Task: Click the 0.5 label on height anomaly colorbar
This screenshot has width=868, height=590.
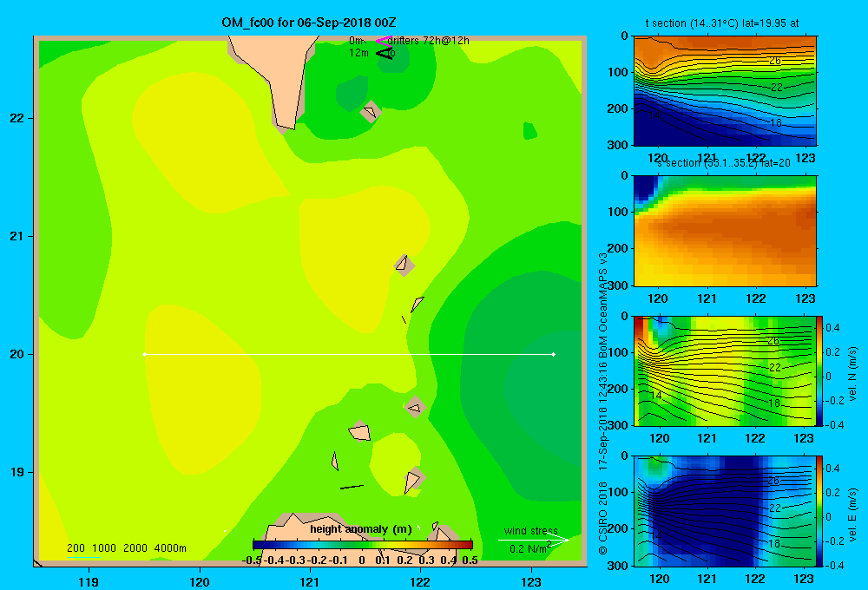Action: pos(470,560)
